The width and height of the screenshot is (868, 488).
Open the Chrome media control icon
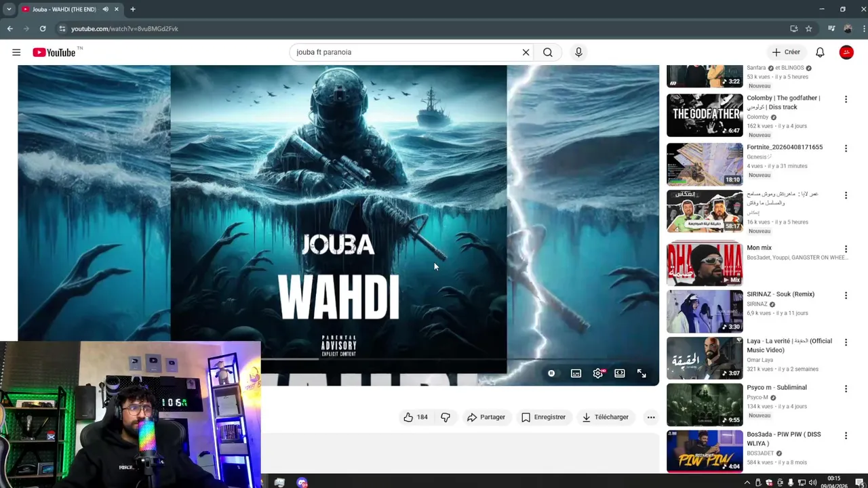pos(831,28)
